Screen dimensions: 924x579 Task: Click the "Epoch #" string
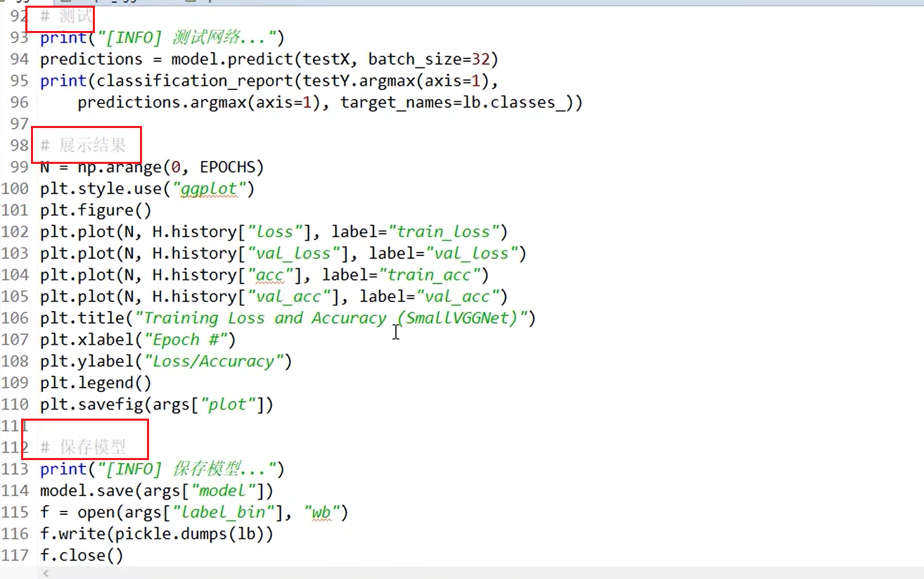pyautogui.click(x=185, y=340)
